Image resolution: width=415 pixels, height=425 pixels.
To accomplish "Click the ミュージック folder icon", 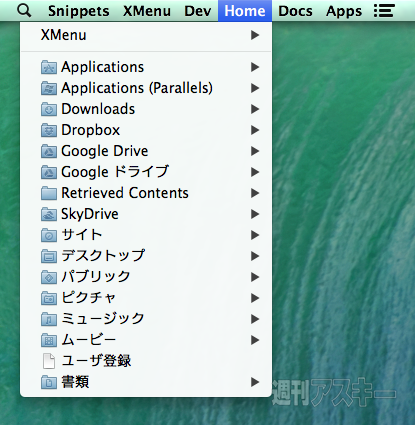I will pos(49,319).
